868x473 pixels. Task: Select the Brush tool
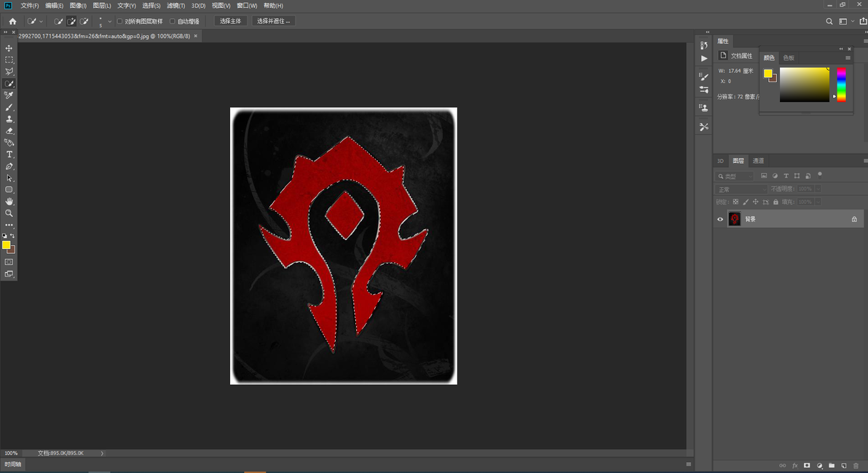tap(9, 107)
